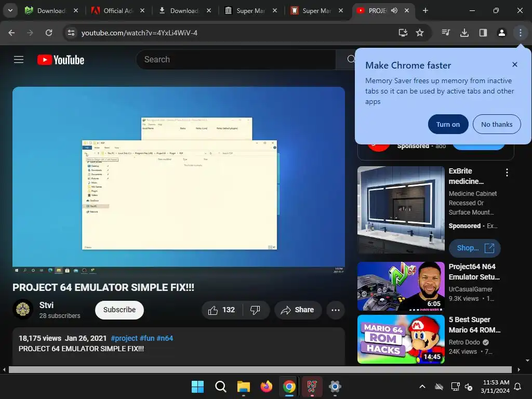The image size is (532, 399).
Task: Click the YouTube Search field
Action: coord(236,60)
